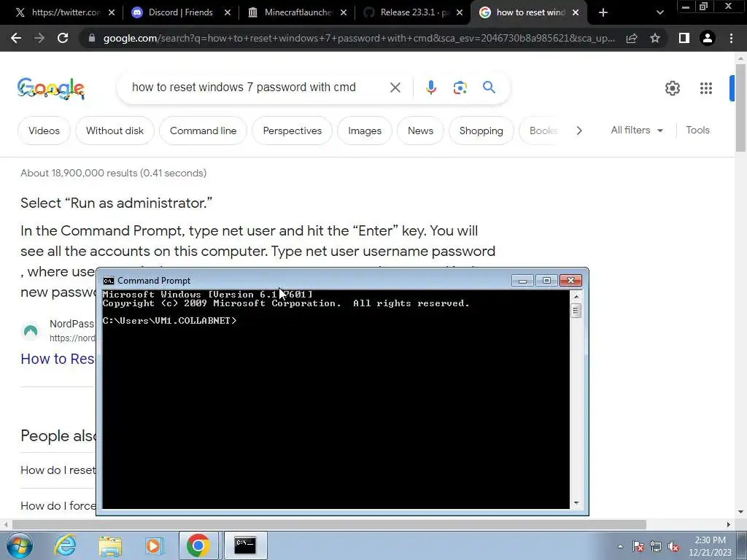Open the clock showing 2:30 PM
Image resolution: width=747 pixels, height=560 pixels.
(x=710, y=546)
